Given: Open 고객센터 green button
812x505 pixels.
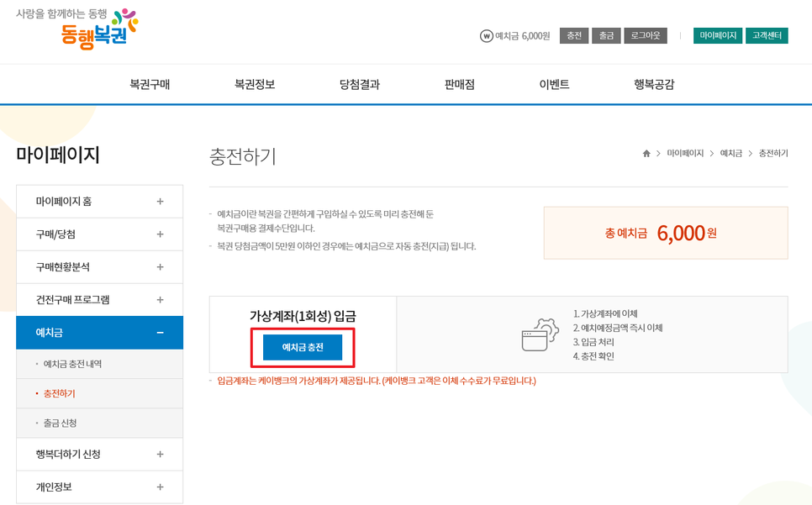Looking at the screenshot, I should coord(767,35).
